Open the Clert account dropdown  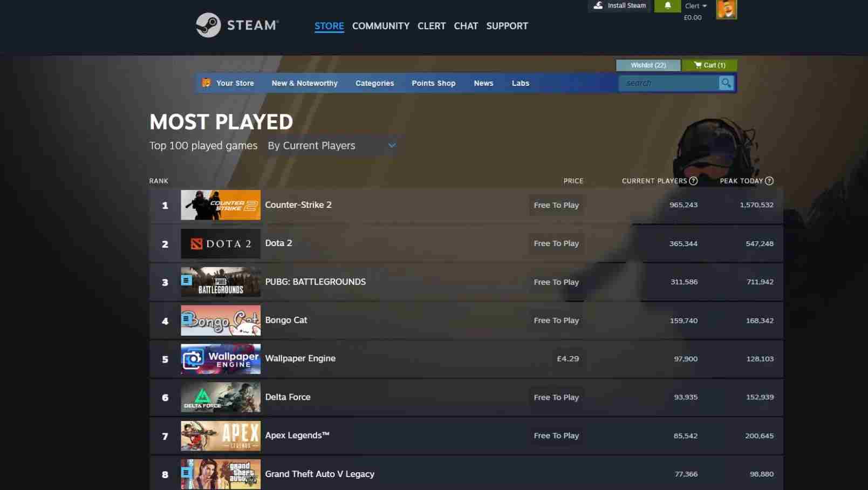click(695, 6)
